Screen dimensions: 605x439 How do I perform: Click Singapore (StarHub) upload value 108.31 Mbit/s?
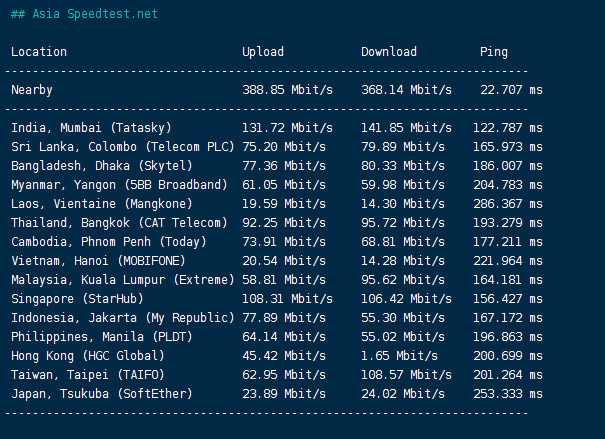pos(287,299)
